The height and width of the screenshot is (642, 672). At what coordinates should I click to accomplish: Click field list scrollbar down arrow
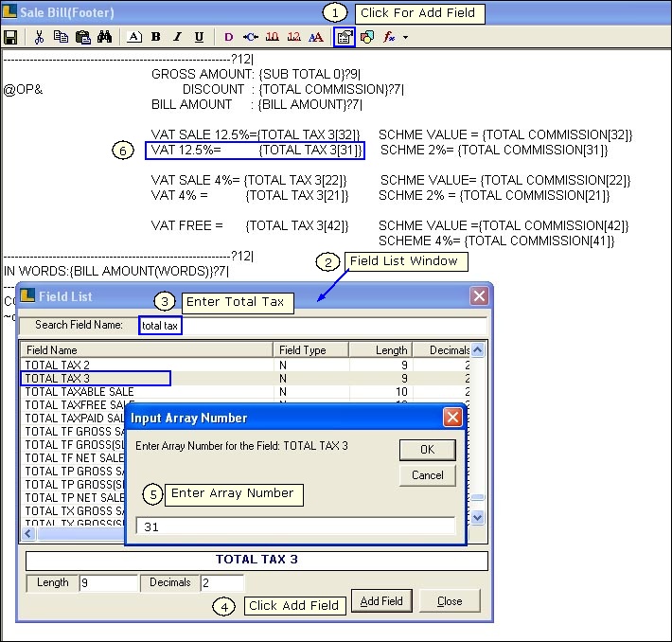tap(478, 518)
